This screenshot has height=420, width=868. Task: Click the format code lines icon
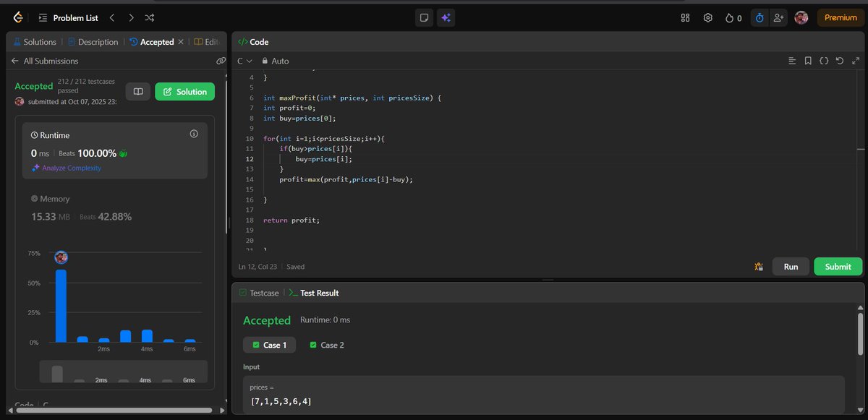pos(792,61)
